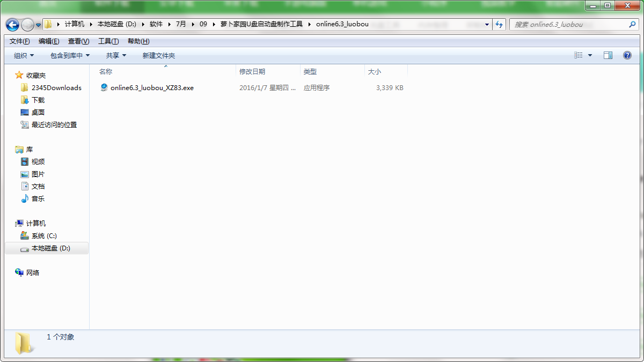Click the 下载 folder icon

click(25, 100)
